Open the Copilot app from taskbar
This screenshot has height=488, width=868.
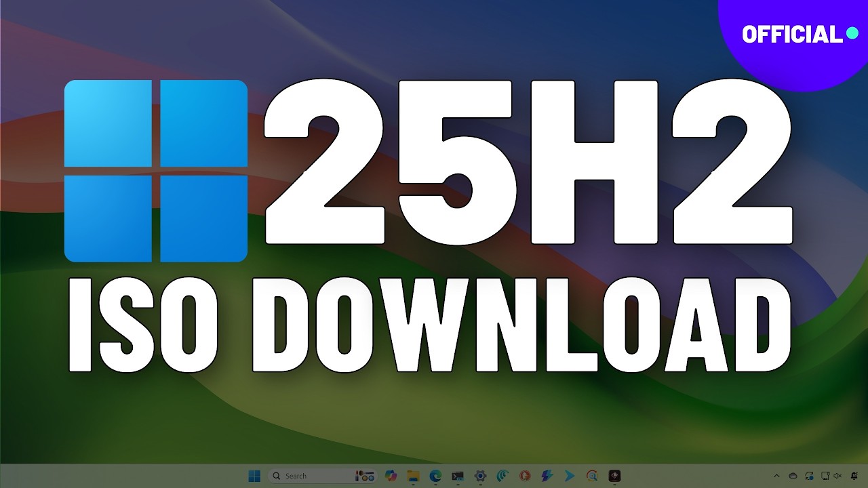point(391,476)
